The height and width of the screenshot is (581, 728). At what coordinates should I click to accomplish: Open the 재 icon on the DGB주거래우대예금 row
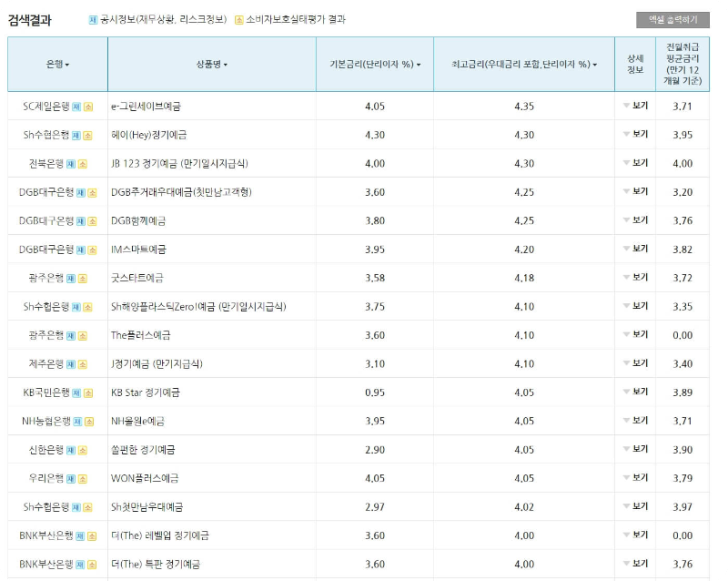81,193
